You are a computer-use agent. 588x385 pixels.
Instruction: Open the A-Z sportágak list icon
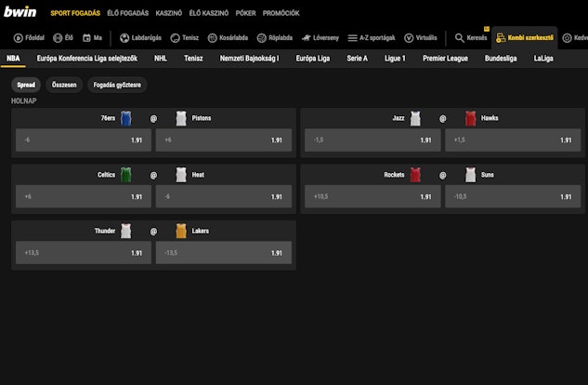point(352,38)
